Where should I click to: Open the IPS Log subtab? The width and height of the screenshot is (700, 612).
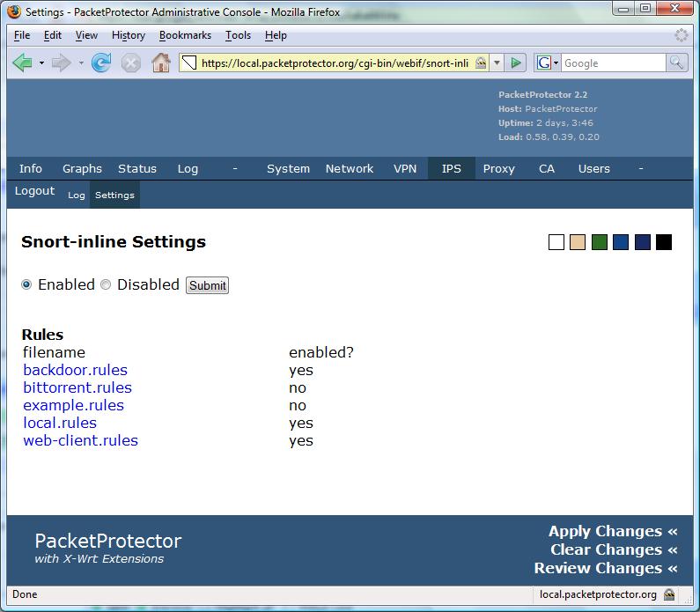tap(77, 195)
